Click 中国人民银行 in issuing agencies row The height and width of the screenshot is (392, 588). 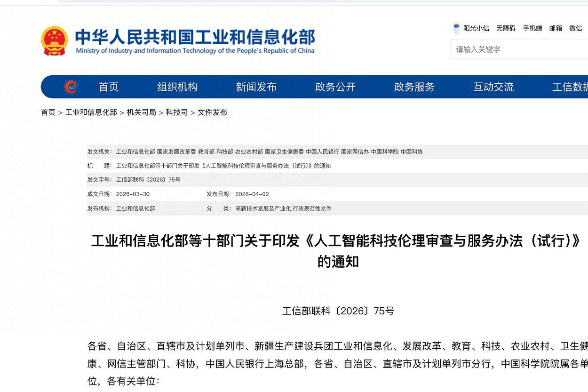point(322,152)
